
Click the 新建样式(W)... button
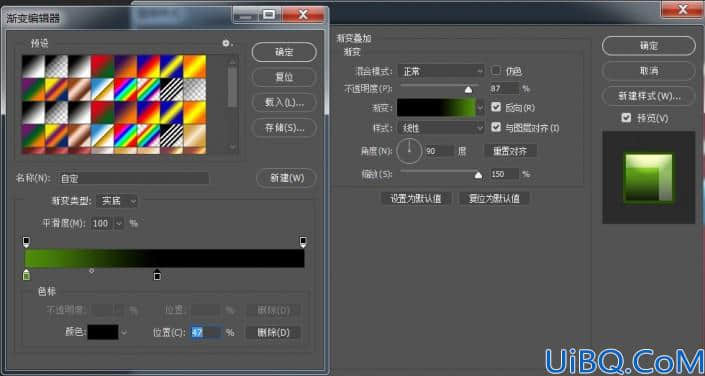649,96
